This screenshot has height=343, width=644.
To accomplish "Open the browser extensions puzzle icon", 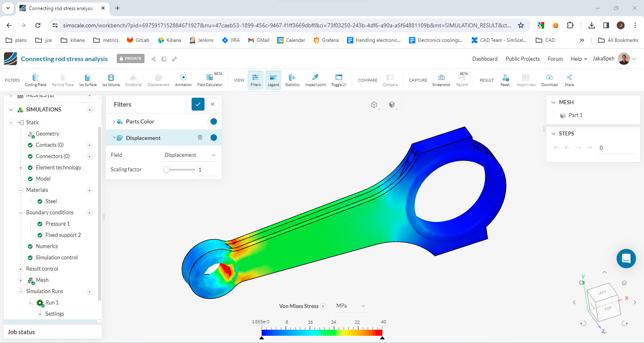I will coord(570,25).
